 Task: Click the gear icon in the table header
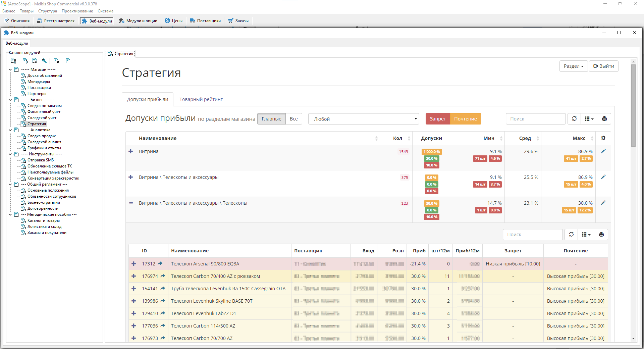tap(603, 138)
